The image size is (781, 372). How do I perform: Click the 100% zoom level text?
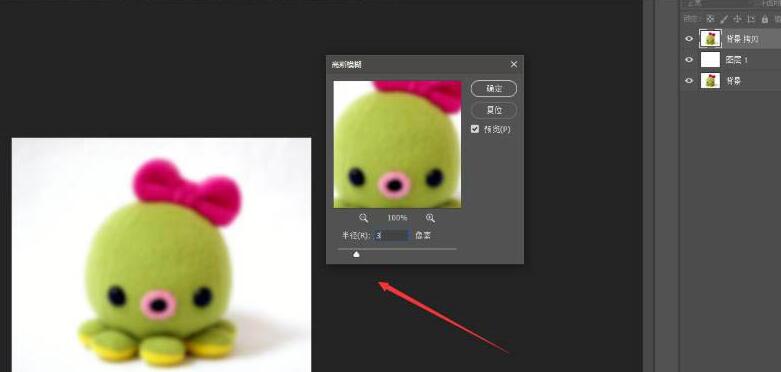[397, 218]
